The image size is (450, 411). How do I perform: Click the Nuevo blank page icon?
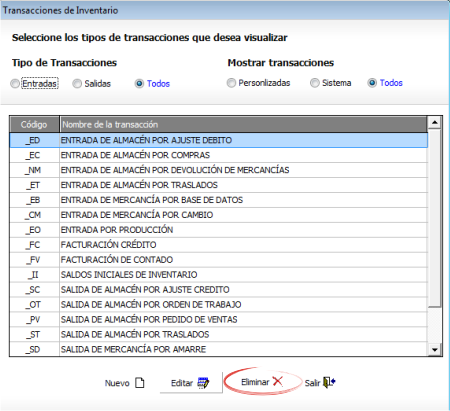click(140, 383)
